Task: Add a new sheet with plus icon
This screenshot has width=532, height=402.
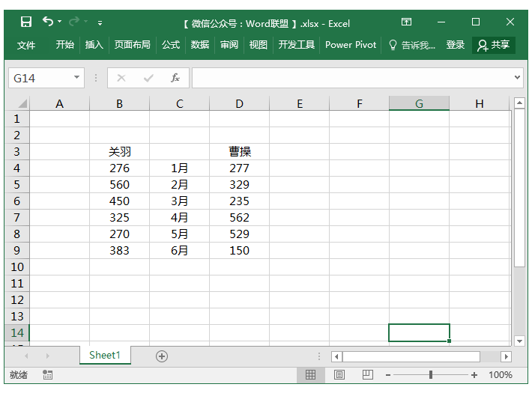Action: click(162, 356)
